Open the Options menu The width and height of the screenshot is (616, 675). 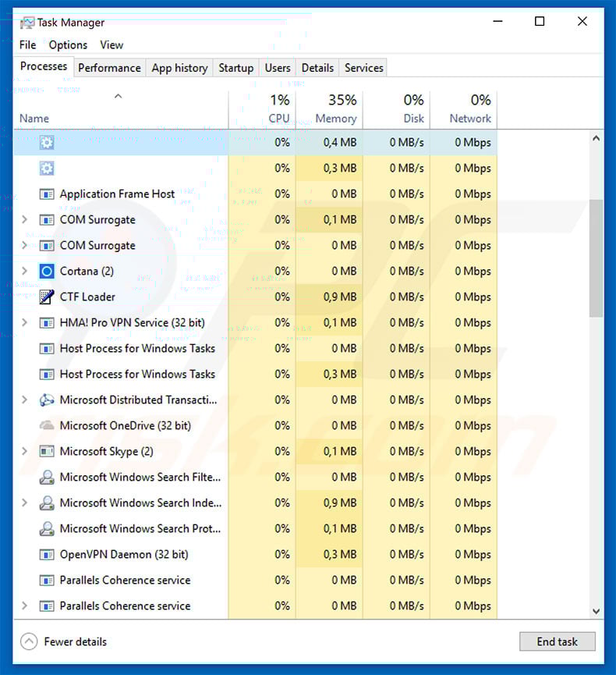tap(68, 44)
